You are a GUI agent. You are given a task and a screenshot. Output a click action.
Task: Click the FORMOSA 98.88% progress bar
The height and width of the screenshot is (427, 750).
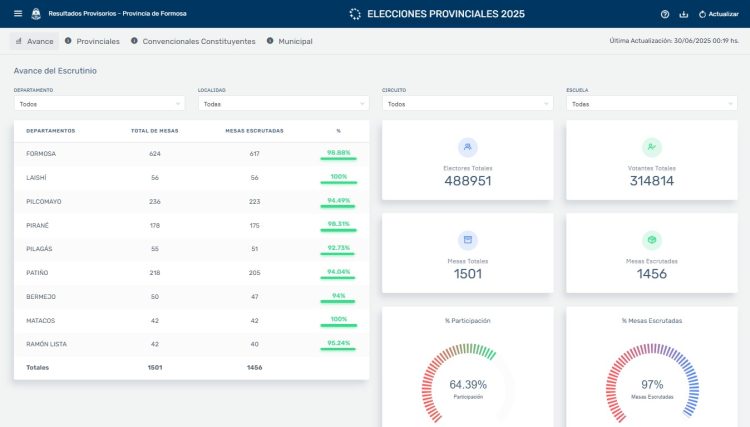point(338,159)
